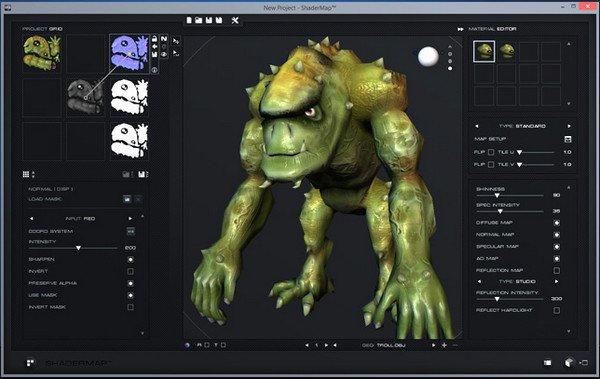Click the first Save Project disk icon
The image size is (600, 379).
[x=209, y=20]
